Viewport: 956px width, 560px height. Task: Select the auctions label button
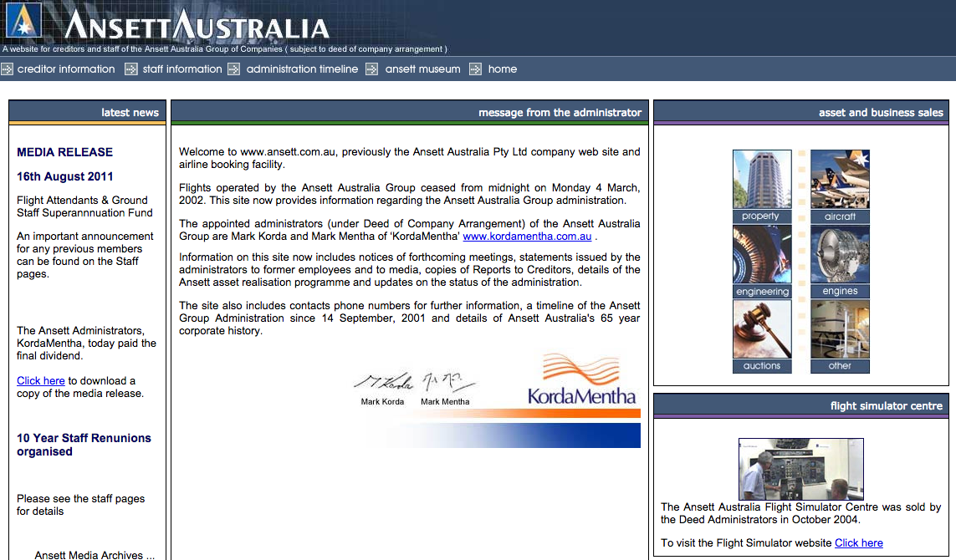coord(762,366)
